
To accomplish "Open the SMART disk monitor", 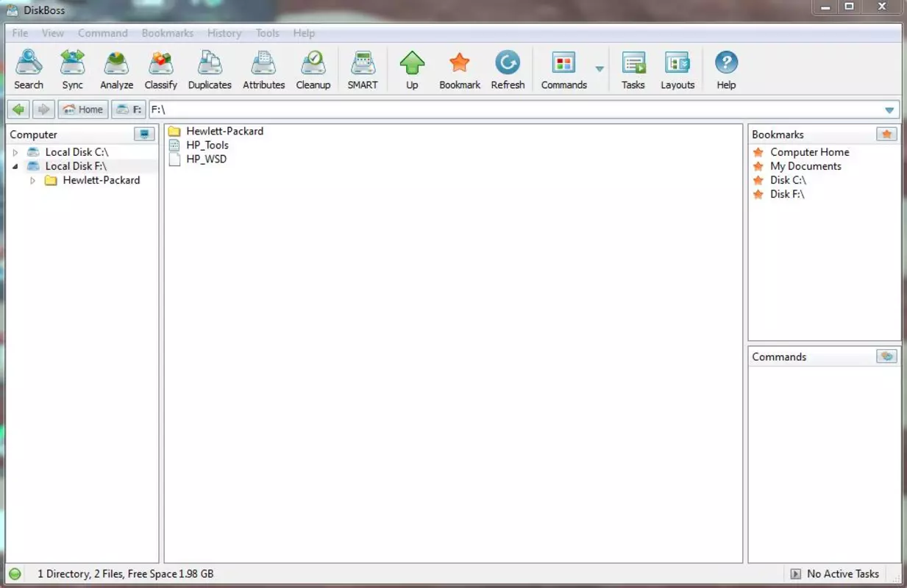I will coord(363,70).
